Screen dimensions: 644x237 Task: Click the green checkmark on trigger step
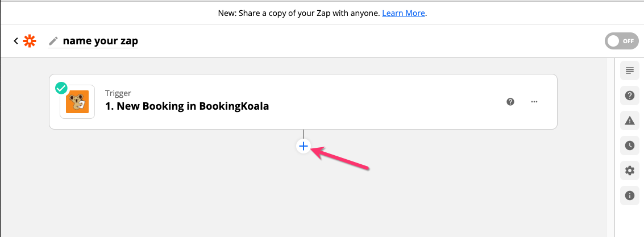click(x=61, y=89)
